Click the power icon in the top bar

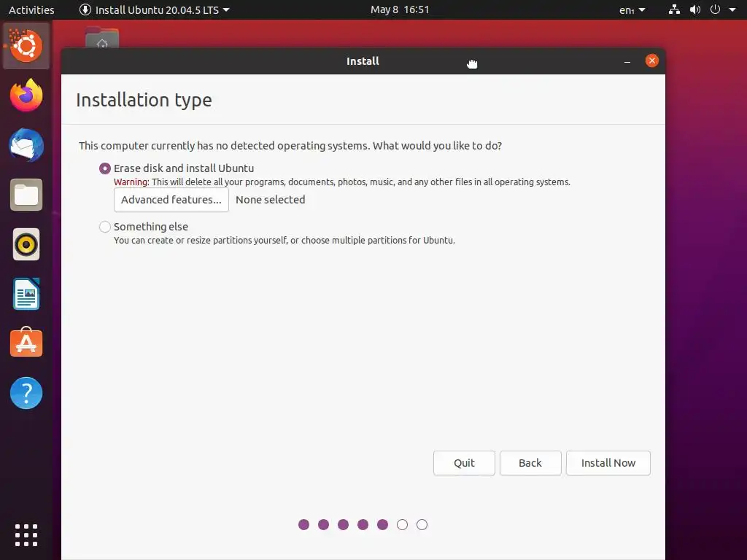click(715, 9)
